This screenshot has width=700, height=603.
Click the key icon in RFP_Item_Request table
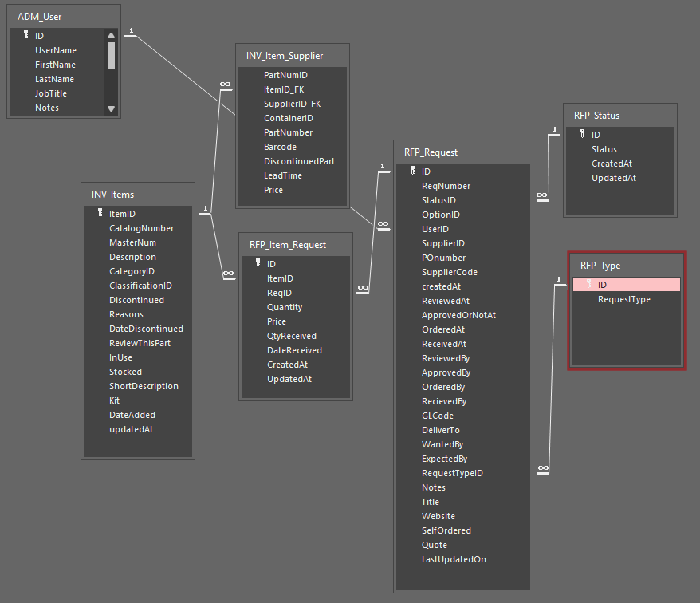pos(258,264)
